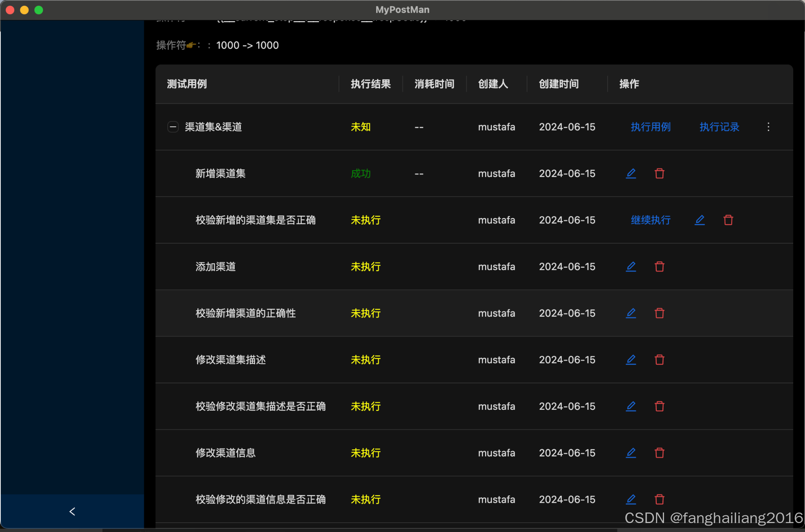Run the suite via the 执行用例 link

(650, 127)
